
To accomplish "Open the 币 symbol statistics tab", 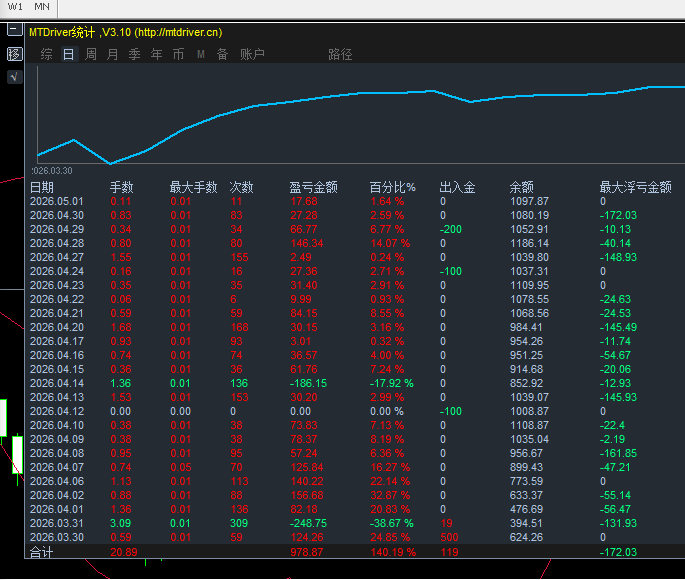I will pos(178,54).
